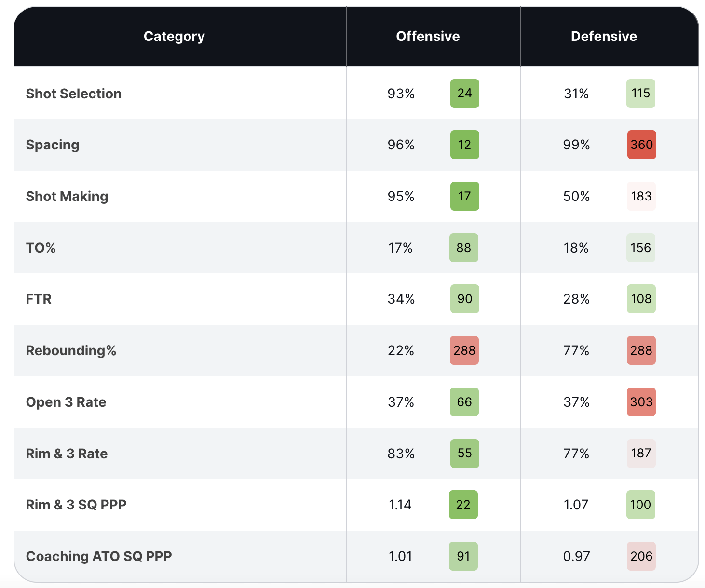Click the green 12 offensive Spacing badge
The width and height of the screenshot is (705, 588).
(x=464, y=145)
